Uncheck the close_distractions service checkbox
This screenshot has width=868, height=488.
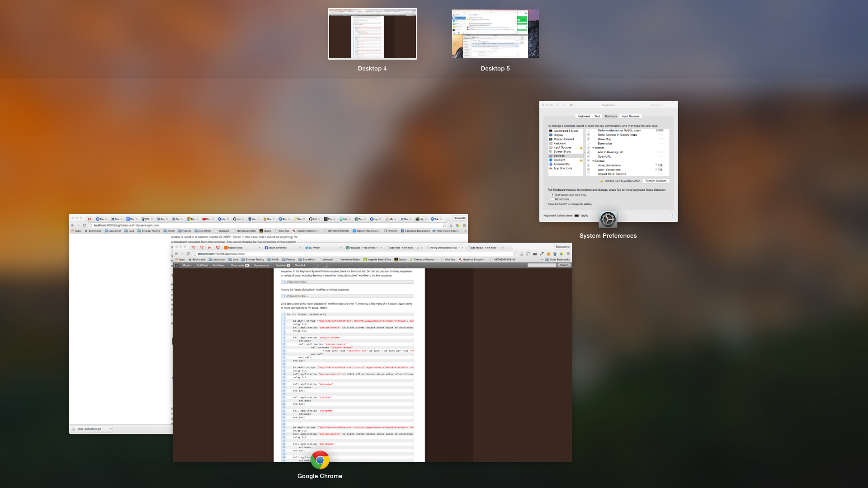[x=588, y=165]
